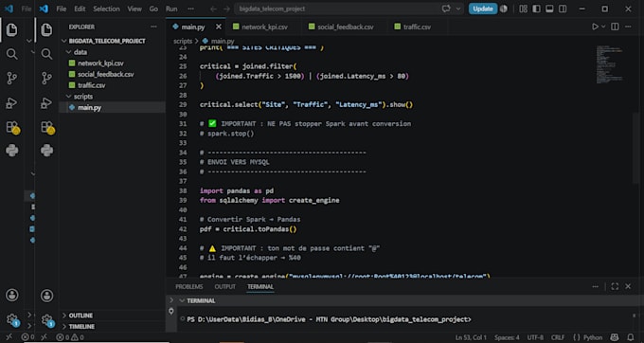Viewport: 644px width, 343px height.
Task: Split the editor to the right
Action: (x=615, y=27)
